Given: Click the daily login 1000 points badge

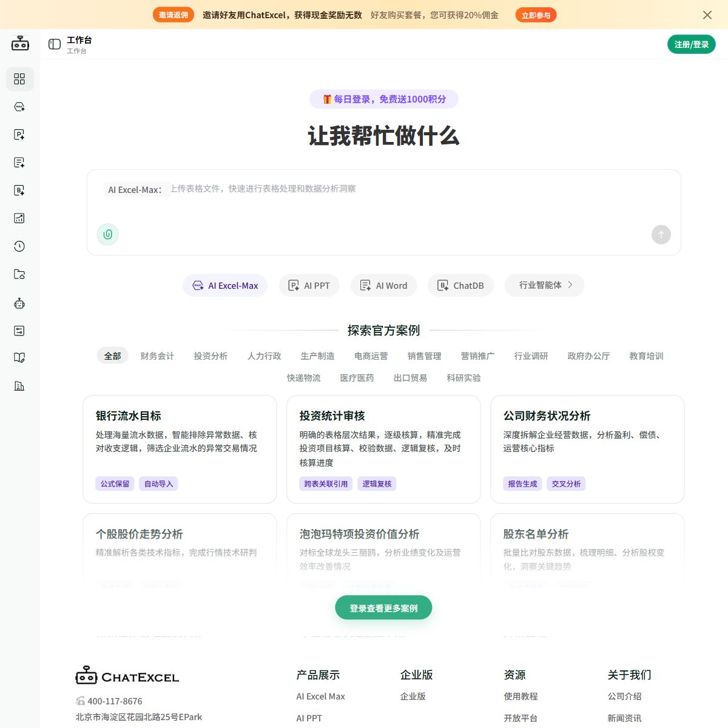Looking at the screenshot, I should click(x=384, y=99).
